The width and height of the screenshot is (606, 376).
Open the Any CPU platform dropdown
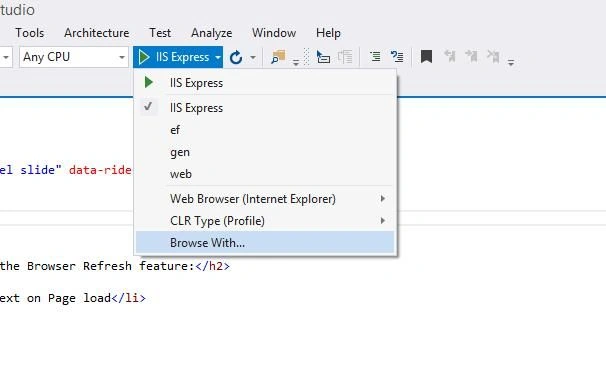[74, 57]
